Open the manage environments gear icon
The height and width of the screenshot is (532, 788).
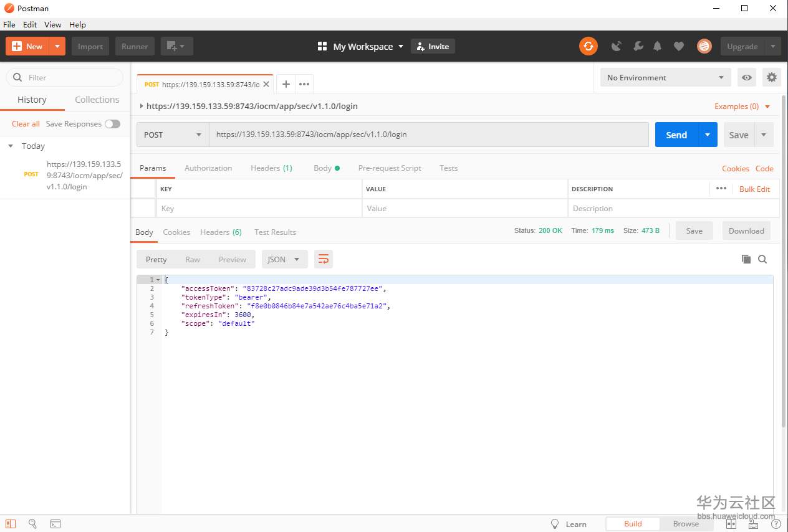[x=772, y=77]
